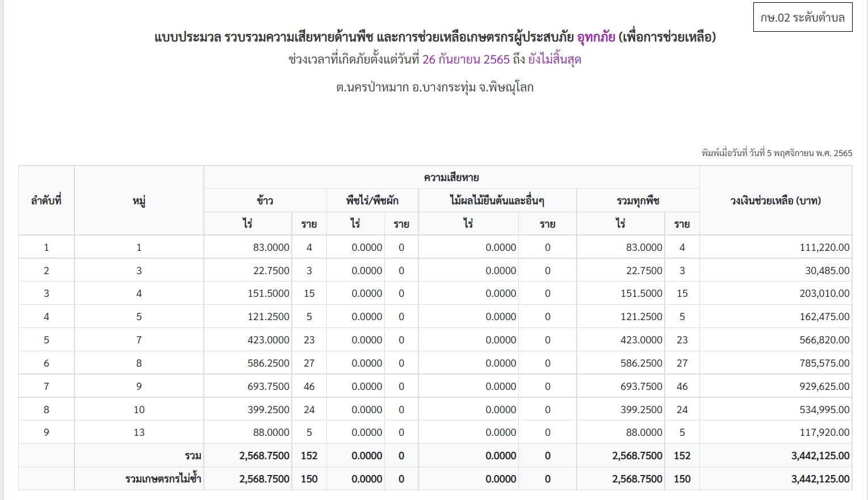Click total area 693.7500 in รวมทุกพืช column
The height and width of the screenshot is (500, 868).
(641, 386)
